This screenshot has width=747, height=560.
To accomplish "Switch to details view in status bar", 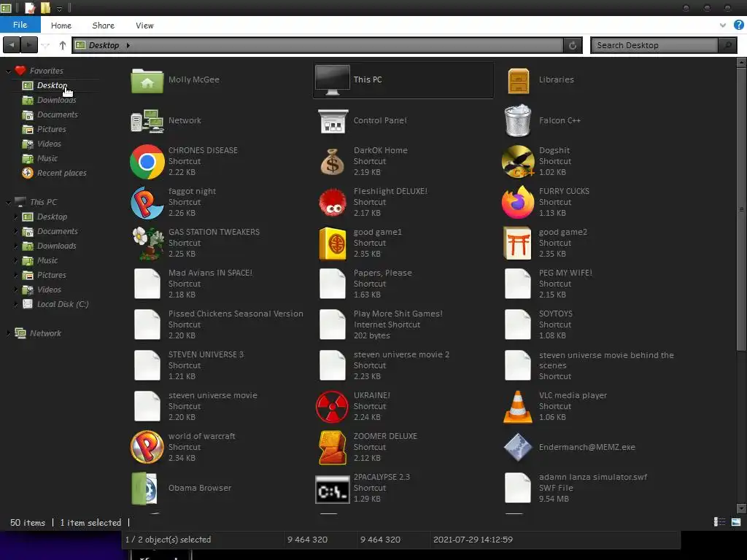I will (719, 522).
